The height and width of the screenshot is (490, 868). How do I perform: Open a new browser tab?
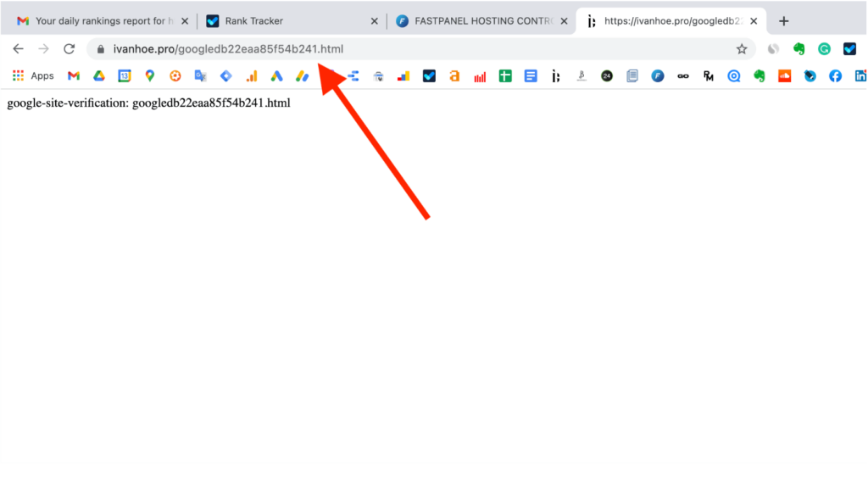click(x=783, y=21)
